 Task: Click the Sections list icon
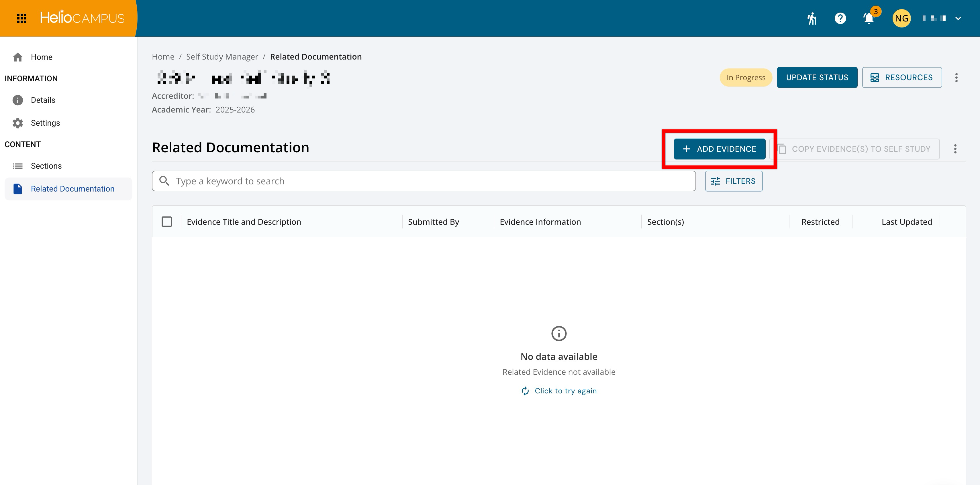point(17,166)
